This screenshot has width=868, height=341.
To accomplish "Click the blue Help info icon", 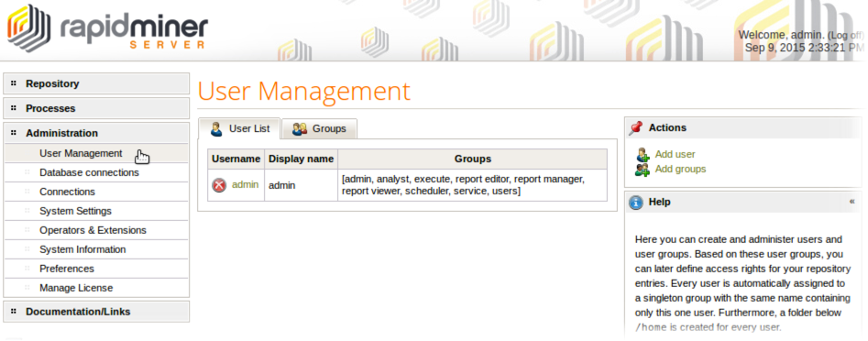I will (x=636, y=203).
